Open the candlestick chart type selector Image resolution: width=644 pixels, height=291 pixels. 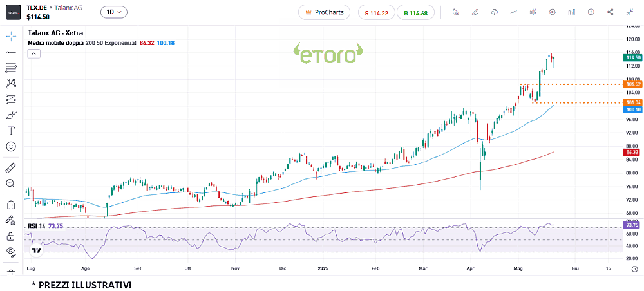[x=533, y=12]
